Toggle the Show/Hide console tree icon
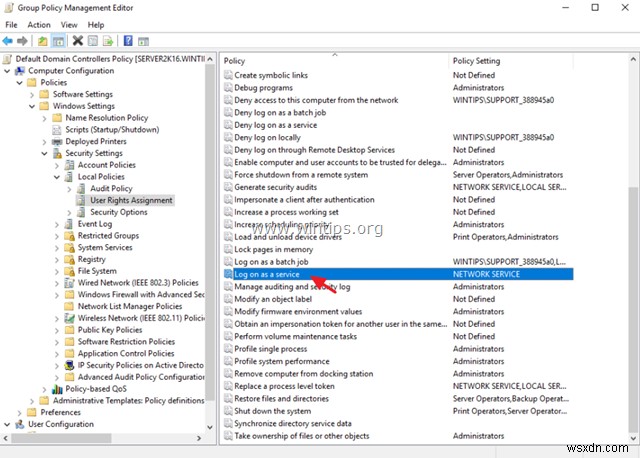The width and height of the screenshot is (640, 458). 58,41
